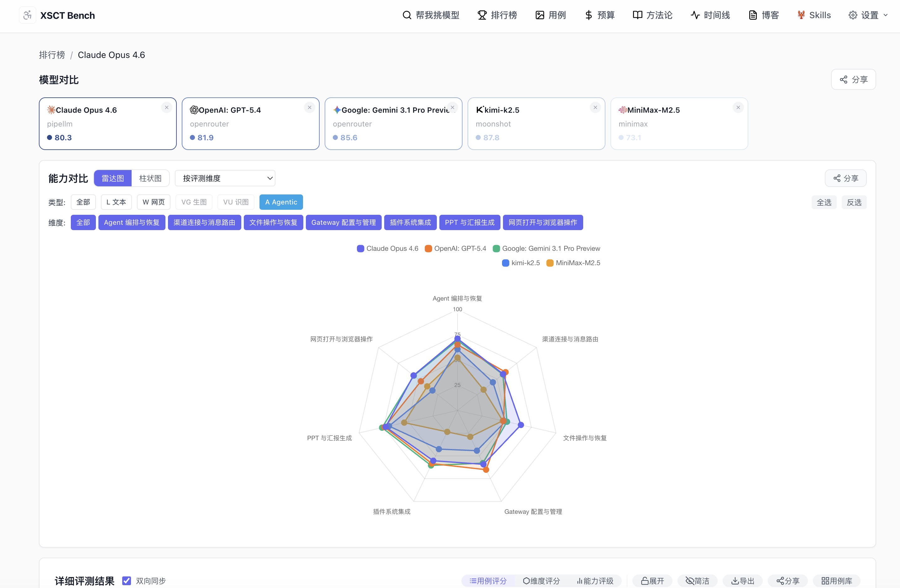Viewport: 900px width, 588px height.
Task: Click the 排行榜 breadcrumb link
Action: point(52,55)
